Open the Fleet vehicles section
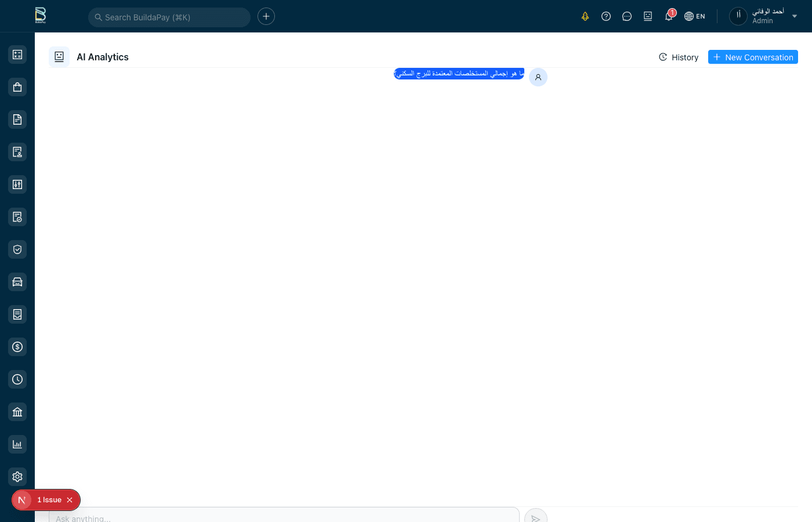Image resolution: width=812 pixels, height=522 pixels. pyautogui.click(x=17, y=281)
